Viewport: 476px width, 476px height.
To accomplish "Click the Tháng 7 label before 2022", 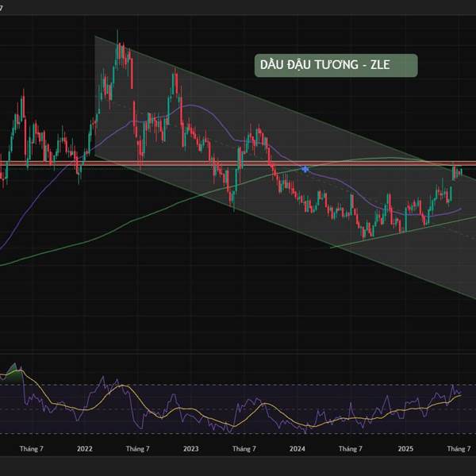I will 31,449.
